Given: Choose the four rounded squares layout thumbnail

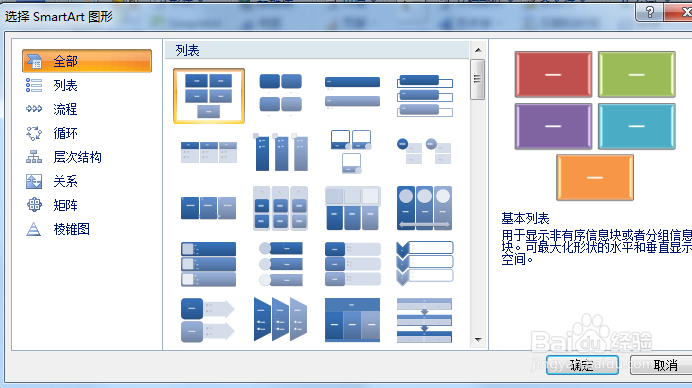Looking at the screenshot, I should (x=281, y=94).
